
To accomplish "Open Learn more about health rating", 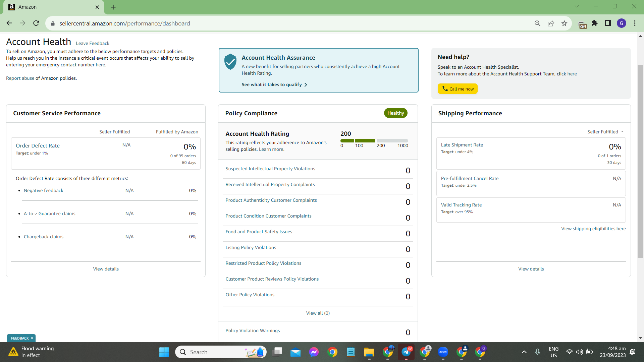I will pyautogui.click(x=271, y=149).
